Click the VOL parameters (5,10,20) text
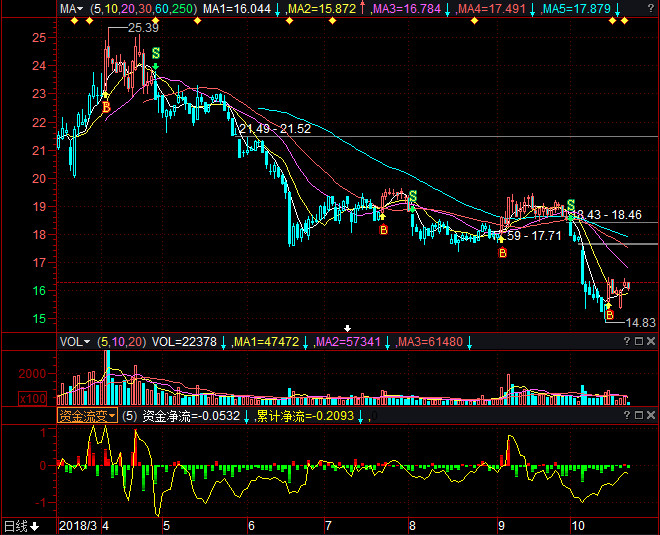This screenshot has width=660, height=535. coord(124,342)
